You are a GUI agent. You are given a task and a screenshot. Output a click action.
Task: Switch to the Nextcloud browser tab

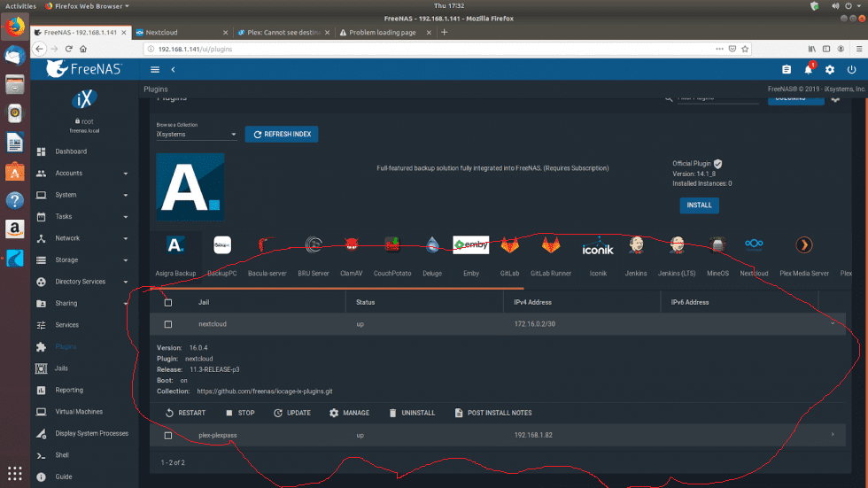tap(182, 32)
